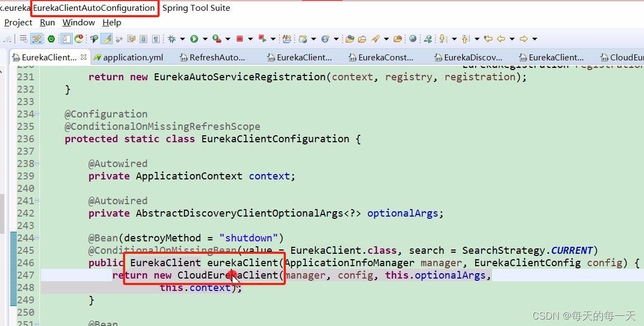644x326 pixels.
Task: Click the grayed step-over arrow icon
Action: 8,39
